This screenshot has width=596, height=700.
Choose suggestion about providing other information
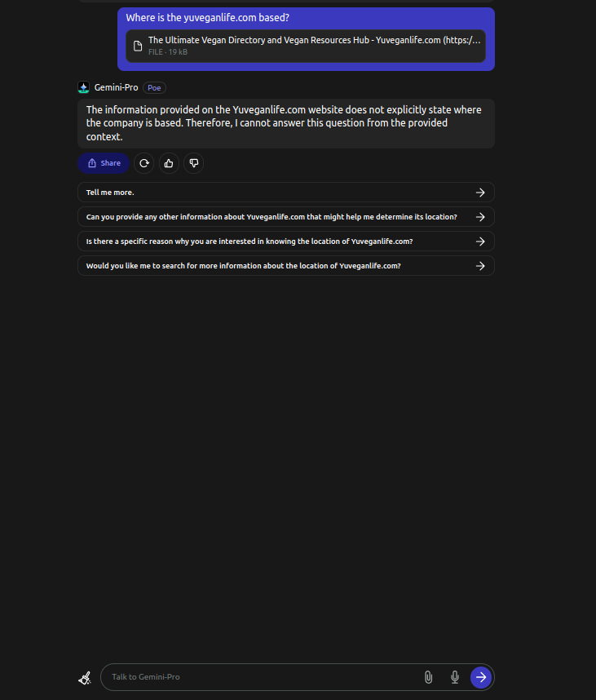click(x=286, y=217)
